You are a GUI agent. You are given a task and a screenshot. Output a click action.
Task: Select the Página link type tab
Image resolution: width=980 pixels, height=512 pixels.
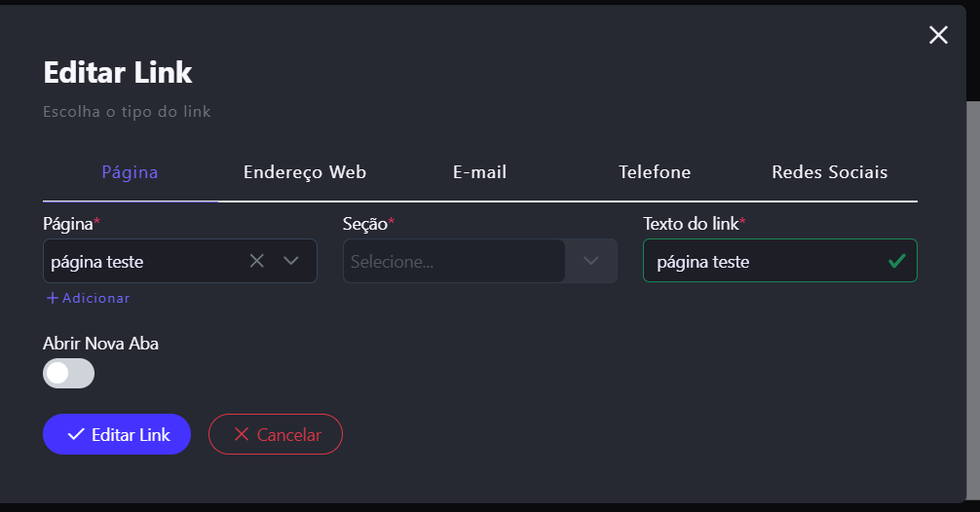(x=131, y=172)
